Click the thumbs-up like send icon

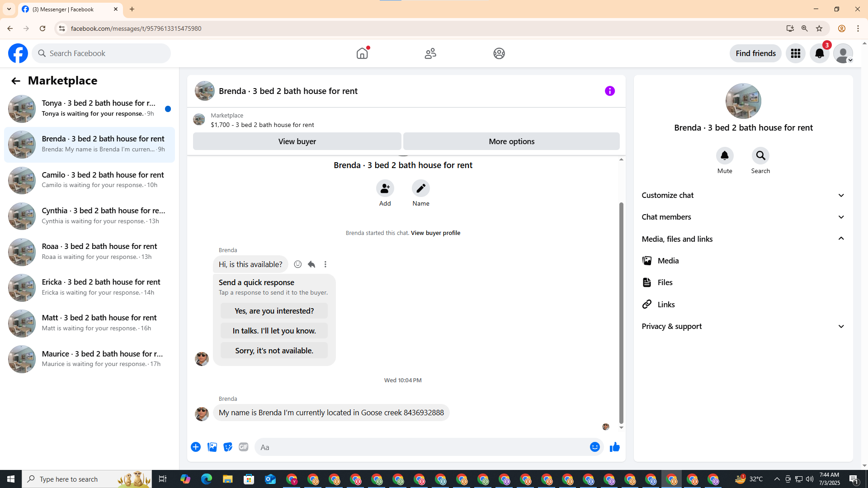[614, 447]
